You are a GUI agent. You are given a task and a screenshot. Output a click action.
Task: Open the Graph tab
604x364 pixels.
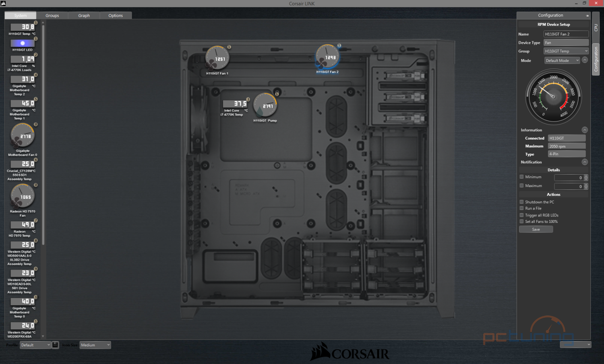coord(84,15)
